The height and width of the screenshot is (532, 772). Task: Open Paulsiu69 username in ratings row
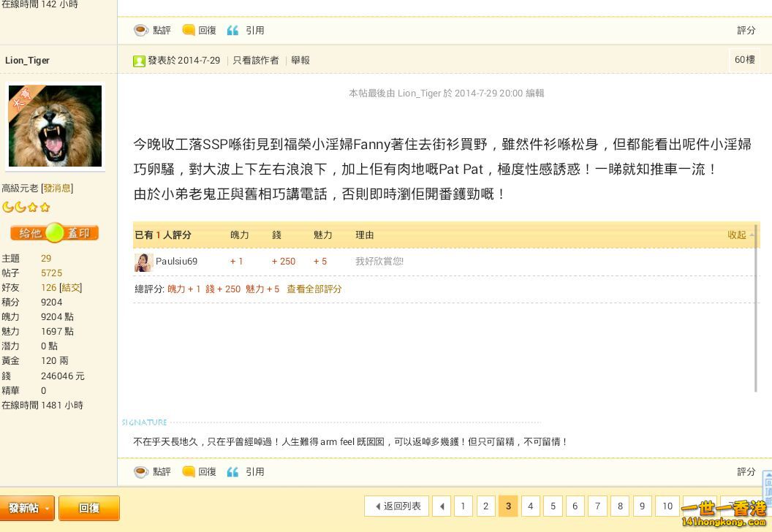[176, 262]
